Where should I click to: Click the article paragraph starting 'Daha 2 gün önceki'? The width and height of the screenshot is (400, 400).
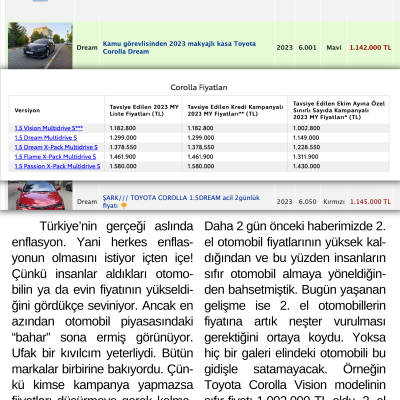tap(295, 310)
